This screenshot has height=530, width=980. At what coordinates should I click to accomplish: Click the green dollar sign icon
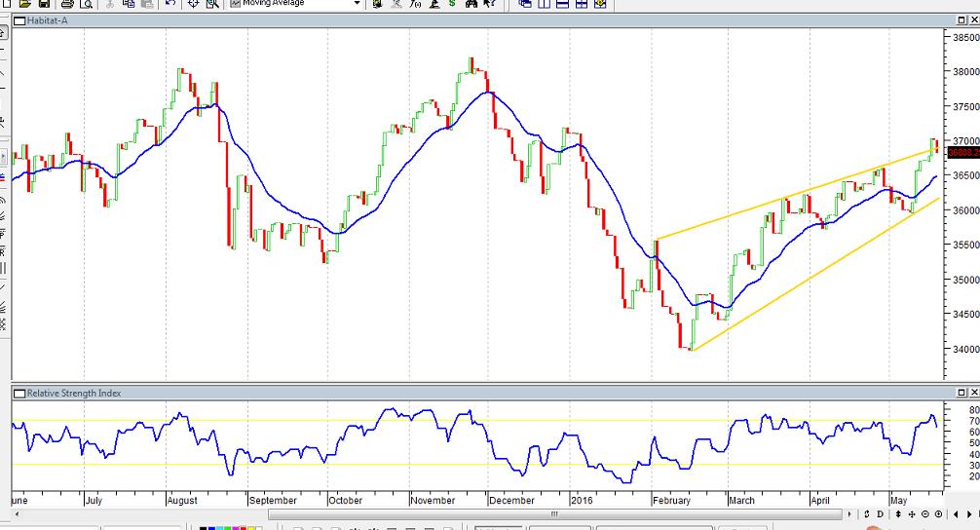click(452, 4)
